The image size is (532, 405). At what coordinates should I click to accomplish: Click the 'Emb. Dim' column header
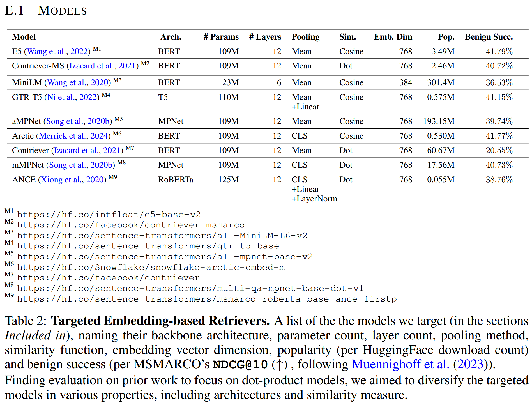(x=393, y=37)
